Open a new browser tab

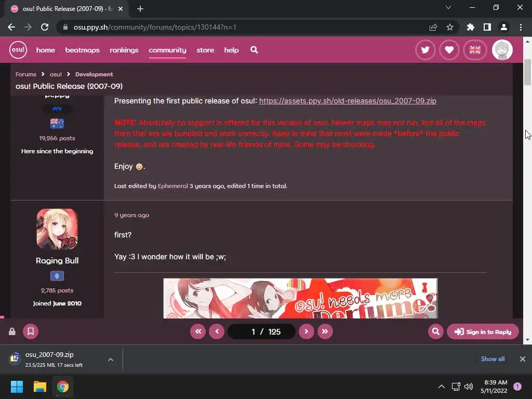click(x=140, y=9)
